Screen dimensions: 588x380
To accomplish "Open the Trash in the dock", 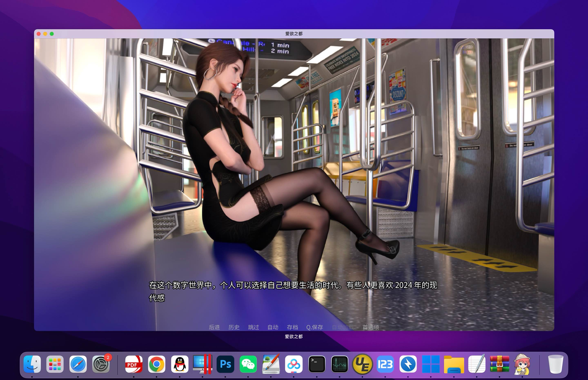I will point(555,364).
